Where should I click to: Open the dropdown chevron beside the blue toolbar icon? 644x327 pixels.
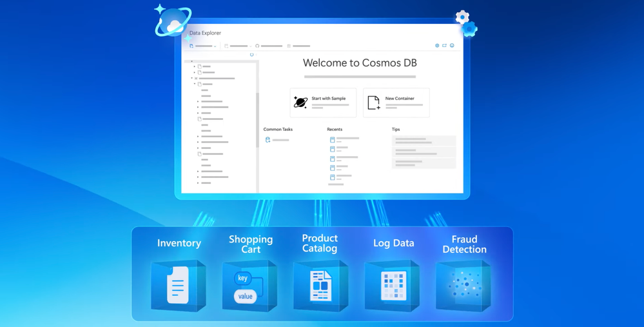(215, 46)
